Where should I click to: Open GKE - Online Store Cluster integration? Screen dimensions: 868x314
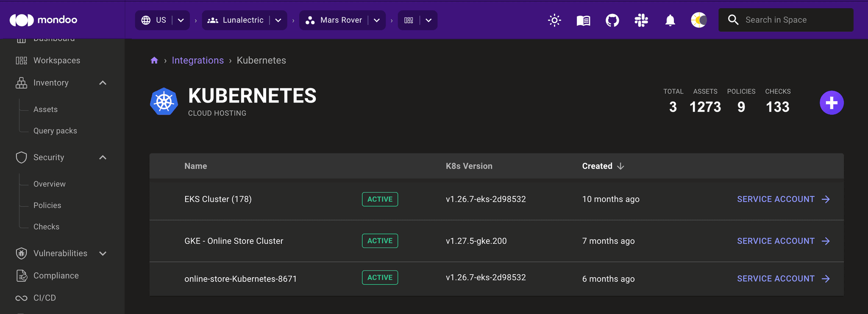click(x=234, y=241)
